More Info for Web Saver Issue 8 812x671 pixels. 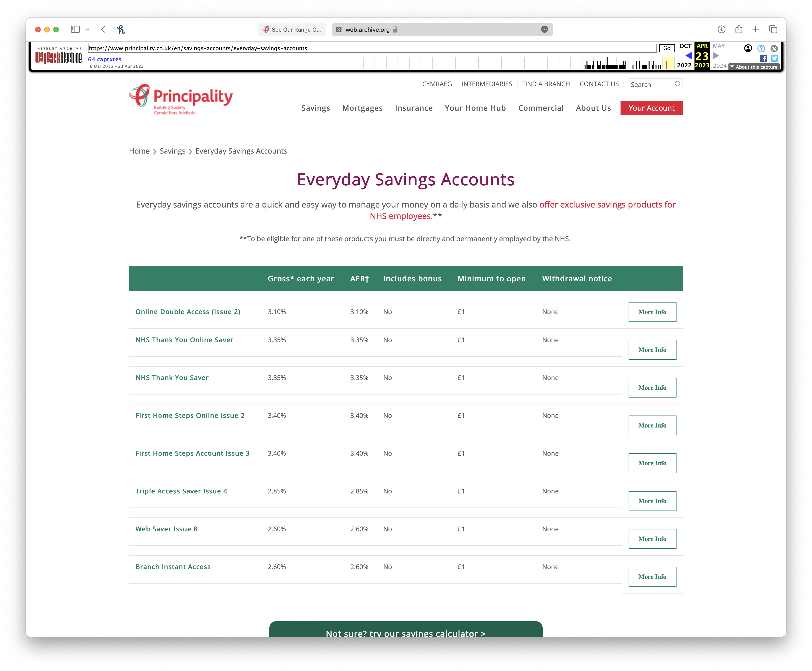click(x=652, y=539)
